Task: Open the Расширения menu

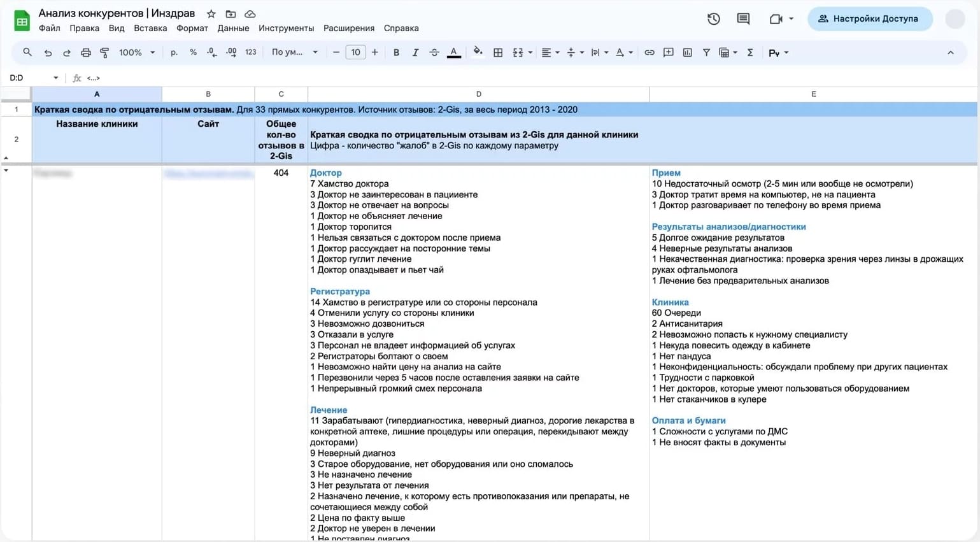Action: coord(349,28)
